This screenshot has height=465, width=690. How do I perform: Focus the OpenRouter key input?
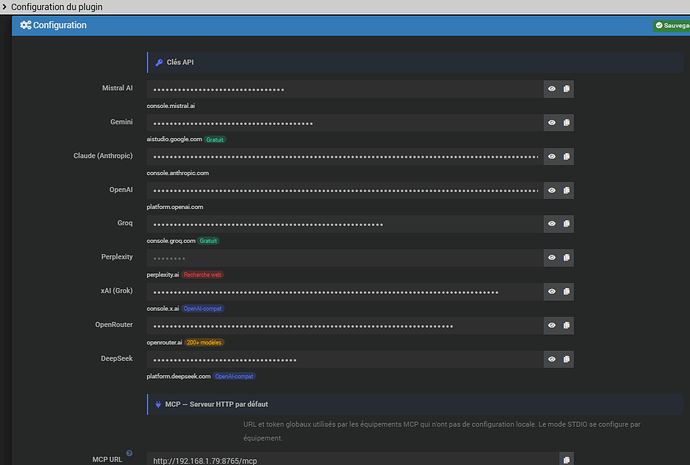pos(345,326)
